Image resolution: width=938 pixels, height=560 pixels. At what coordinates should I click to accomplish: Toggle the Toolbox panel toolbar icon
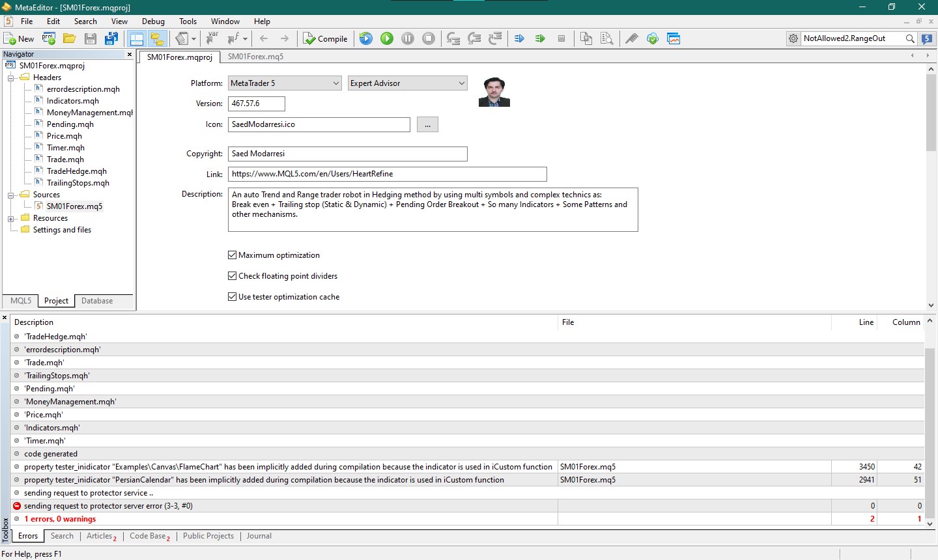[157, 38]
